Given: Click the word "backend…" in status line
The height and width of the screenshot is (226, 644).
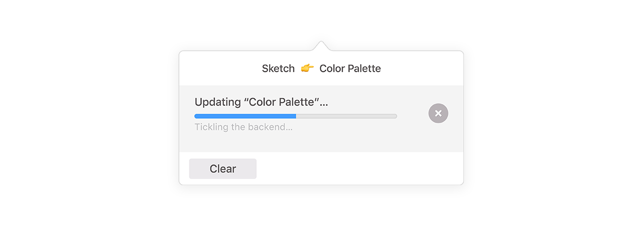Looking at the screenshot, I should [x=270, y=127].
